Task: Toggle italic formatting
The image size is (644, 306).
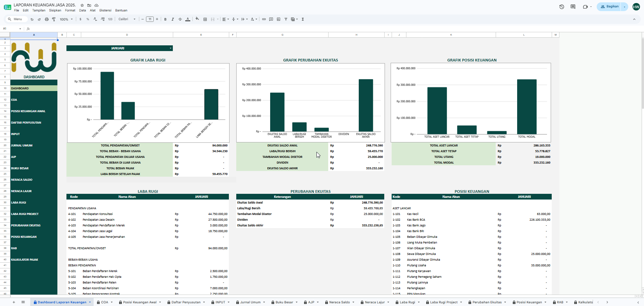Action: (x=172, y=19)
